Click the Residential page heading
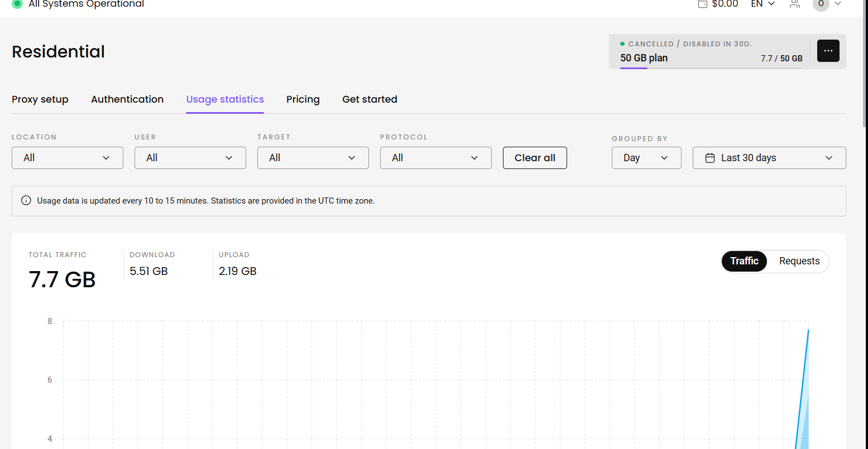 pos(58,51)
